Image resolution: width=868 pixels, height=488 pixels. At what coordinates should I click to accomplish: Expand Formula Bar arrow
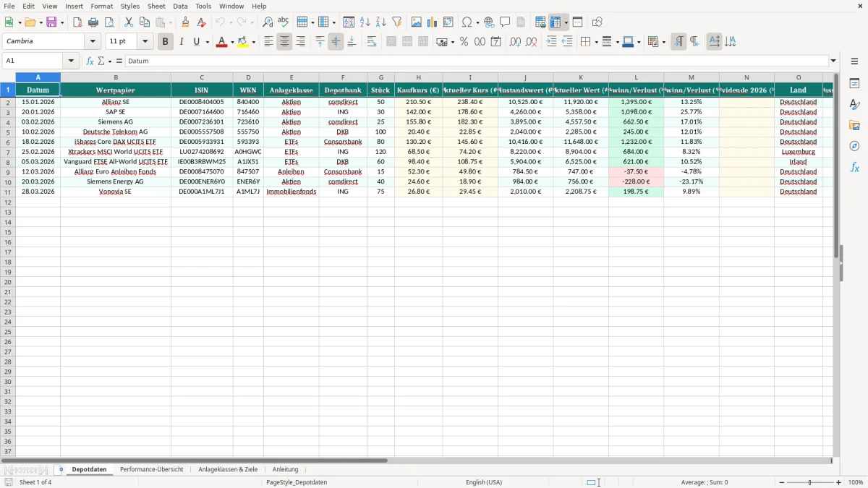tap(834, 61)
